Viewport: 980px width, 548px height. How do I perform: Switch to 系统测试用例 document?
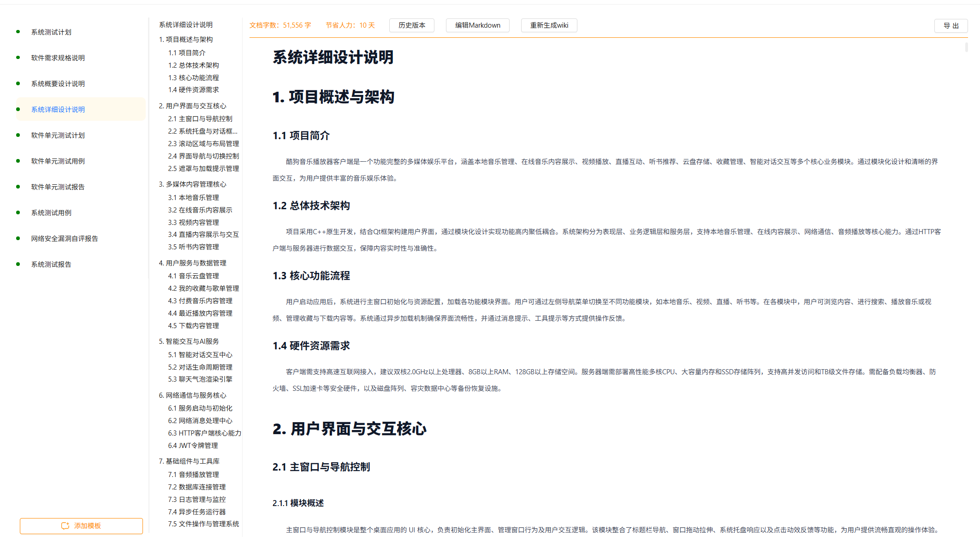click(x=51, y=212)
